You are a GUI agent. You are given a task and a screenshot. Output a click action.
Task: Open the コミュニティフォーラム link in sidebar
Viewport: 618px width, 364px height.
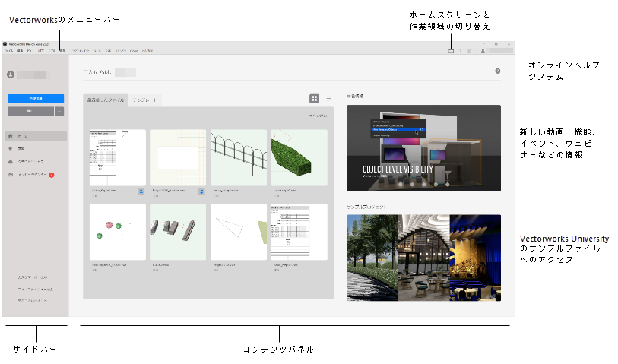point(36,290)
